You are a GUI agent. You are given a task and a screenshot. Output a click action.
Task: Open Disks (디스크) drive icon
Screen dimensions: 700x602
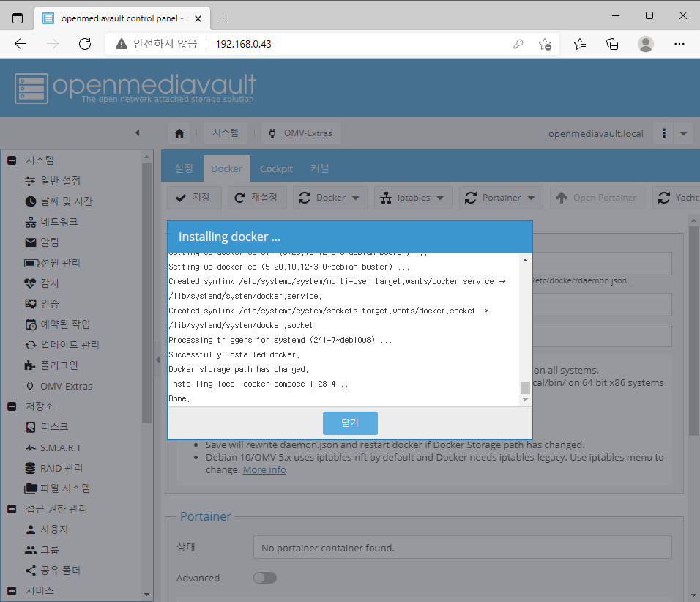tap(30, 427)
